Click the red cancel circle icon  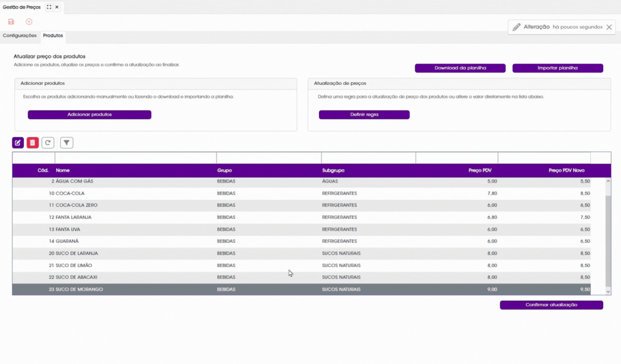[x=29, y=22]
